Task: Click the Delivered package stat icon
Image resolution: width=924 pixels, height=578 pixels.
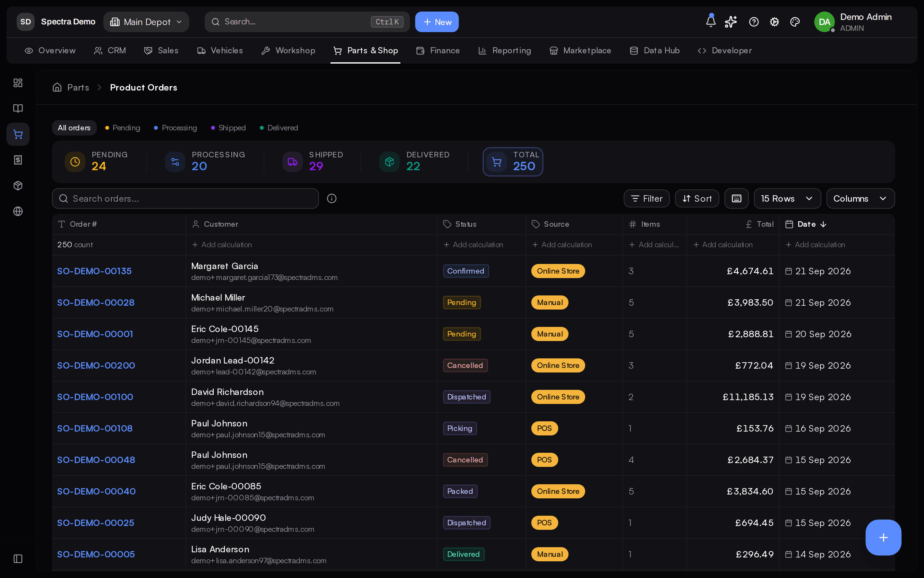Action: click(389, 162)
